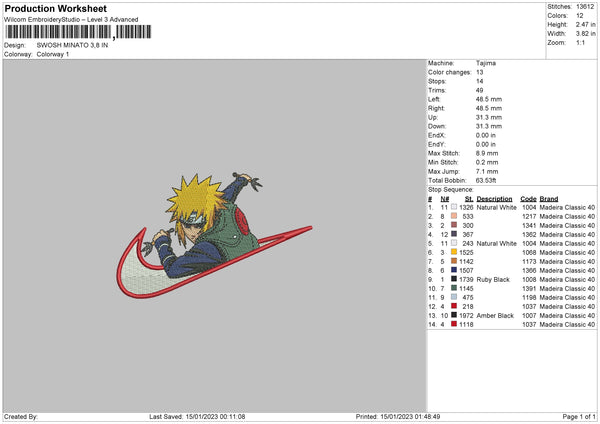The image size is (600, 424).
Task: Click the Colors value '12'
Action: [580, 16]
